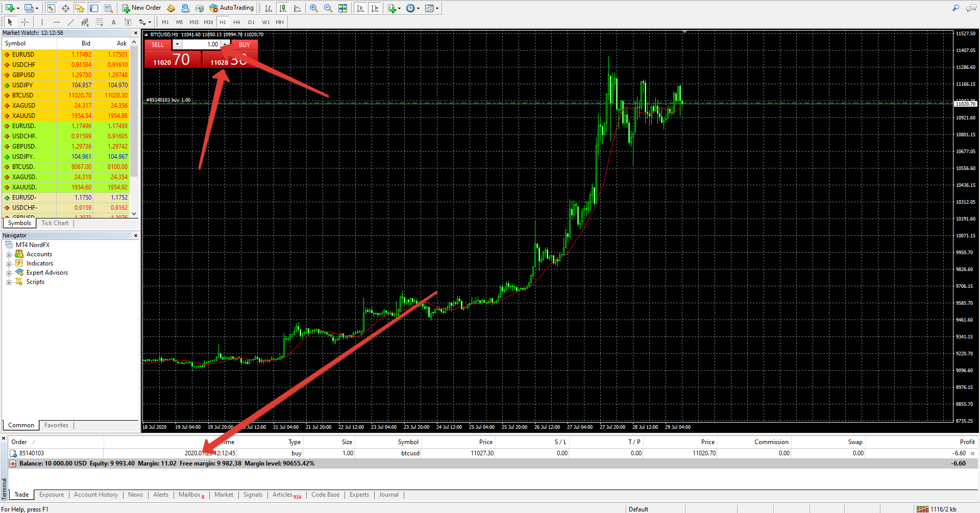This screenshot has height=513, width=980.
Task: Switch to candlestick chart icon
Action: click(283, 8)
